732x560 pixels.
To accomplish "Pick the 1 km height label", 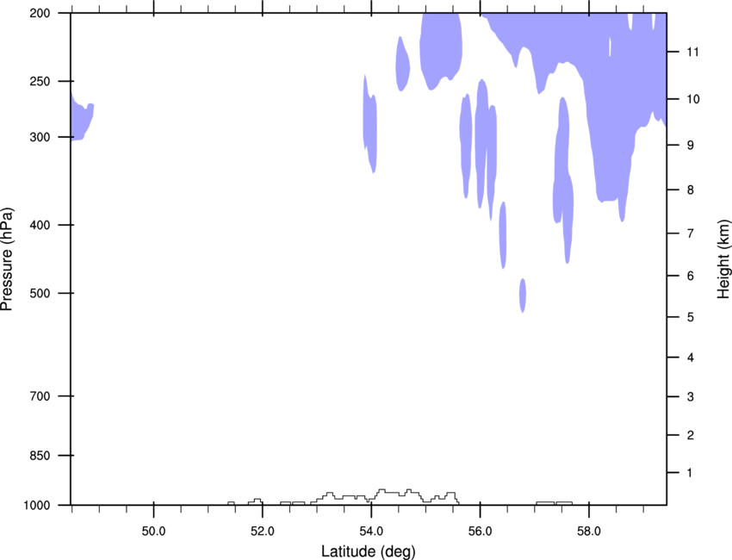I will [x=690, y=473].
